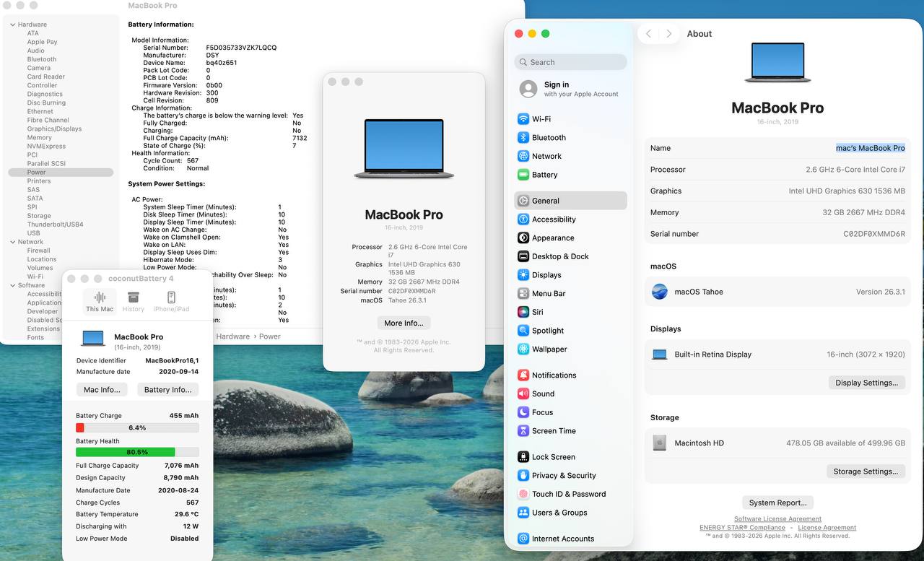Switch to History tab in coconutBattery
The width and height of the screenshot is (924, 561).
pyautogui.click(x=133, y=302)
